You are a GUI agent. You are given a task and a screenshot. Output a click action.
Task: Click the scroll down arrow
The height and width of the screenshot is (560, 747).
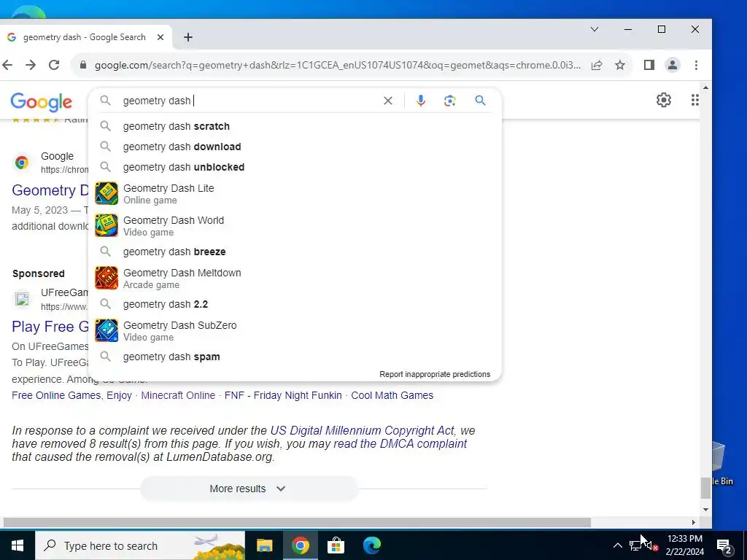click(x=705, y=510)
